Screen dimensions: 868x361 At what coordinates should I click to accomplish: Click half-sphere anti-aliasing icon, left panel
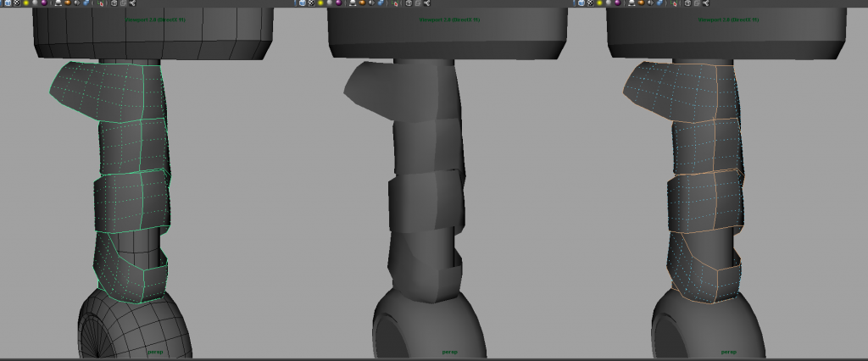coord(77,3)
